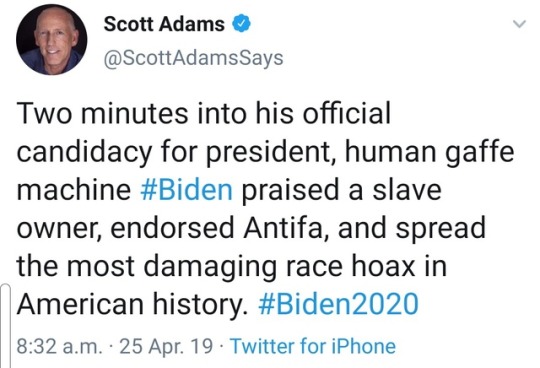Open the @ScottAdamsSays handle link

tap(193, 58)
